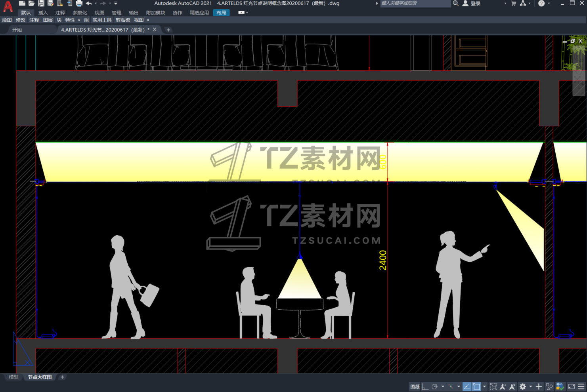Open the 参数化 ribbon tab
The width and height of the screenshot is (587, 392).
(x=79, y=13)
